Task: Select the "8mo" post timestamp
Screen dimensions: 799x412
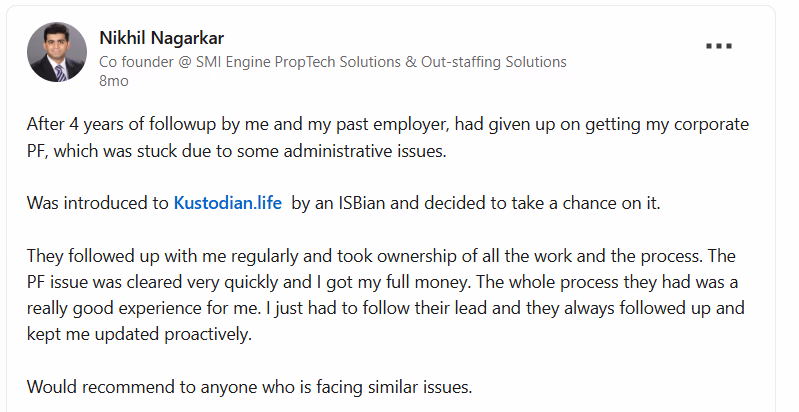Action: [112, 80]
